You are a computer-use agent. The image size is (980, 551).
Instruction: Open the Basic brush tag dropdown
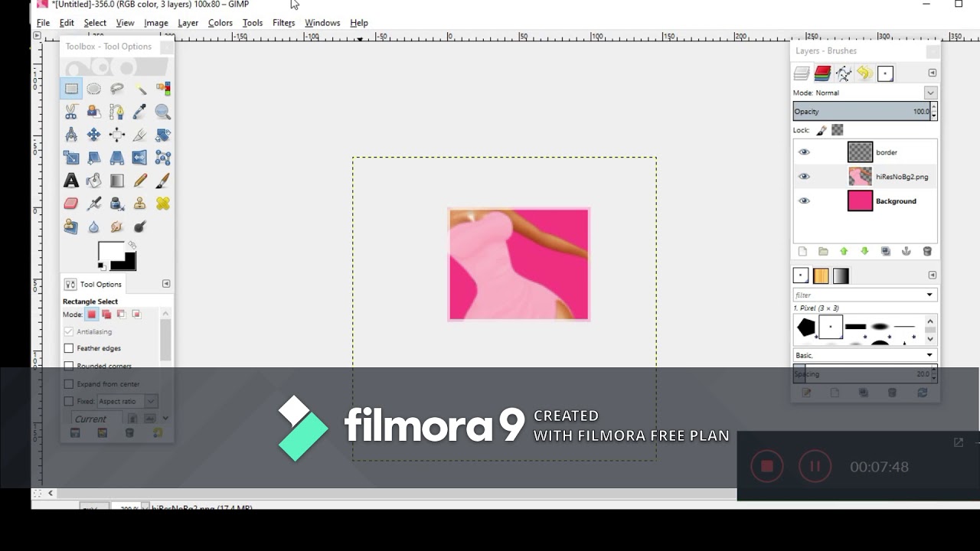pyautogui.click(x=929, y=355)
